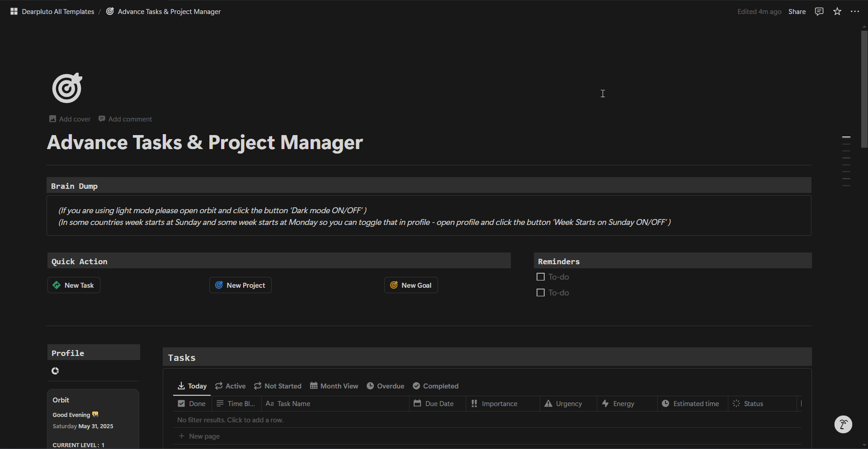868x449 pixels.
Task: Click the comments icon in the top bar
Action: 819,12
